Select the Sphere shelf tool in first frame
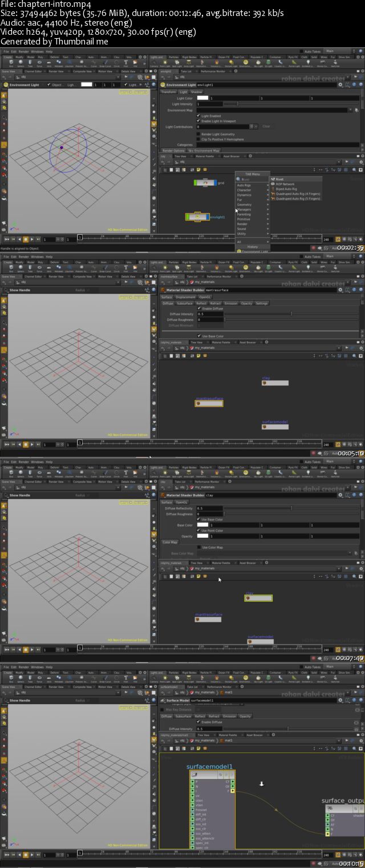365x868 pixels. 19,63
